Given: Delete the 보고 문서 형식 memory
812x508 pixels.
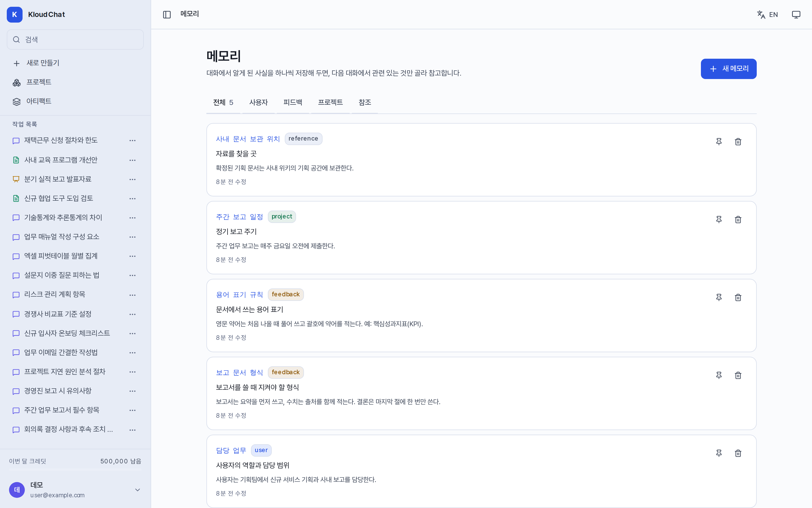Looking at the screenshot, I should point(738,375).
